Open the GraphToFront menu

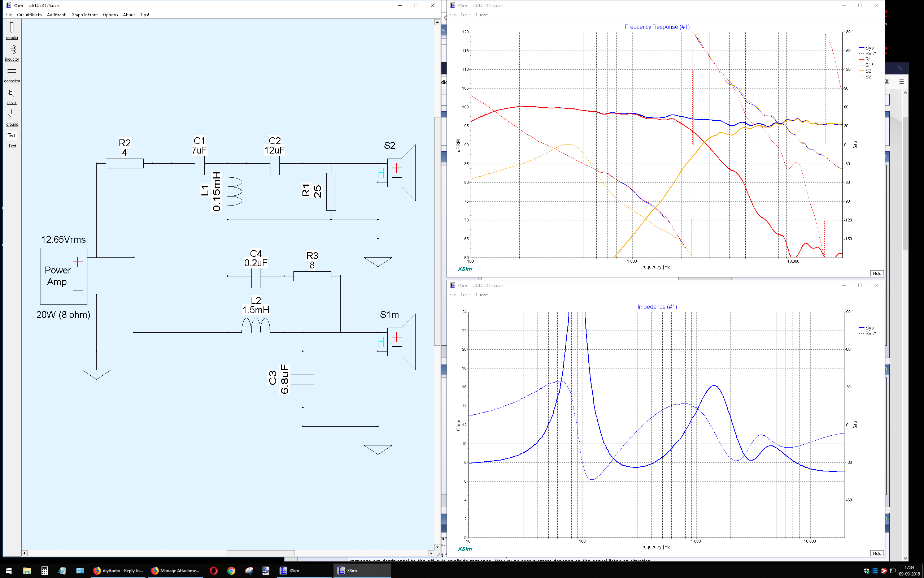[x=84, y=14]
